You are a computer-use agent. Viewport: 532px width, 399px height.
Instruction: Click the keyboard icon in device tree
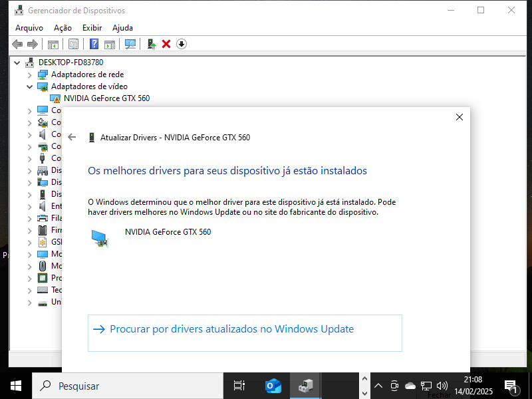tap(43, 290)
